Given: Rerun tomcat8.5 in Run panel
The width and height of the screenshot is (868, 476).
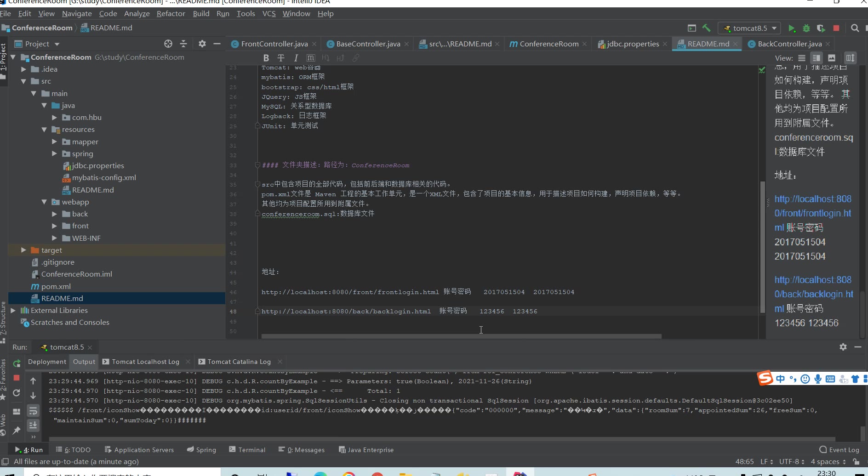Looking at the screenshot, I should (x=17, y=363).
